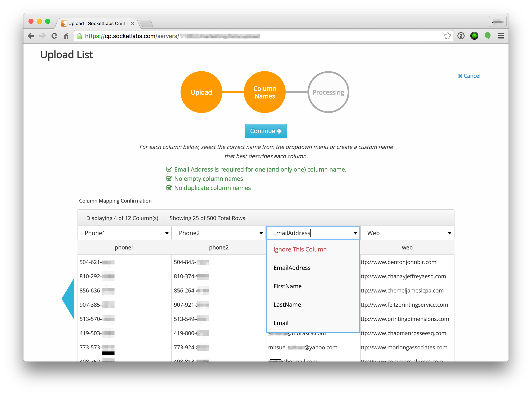Viewport: 532px width, 395px height.
Task: Click the green circle extension icon
Action: click(x=474, y=36)
